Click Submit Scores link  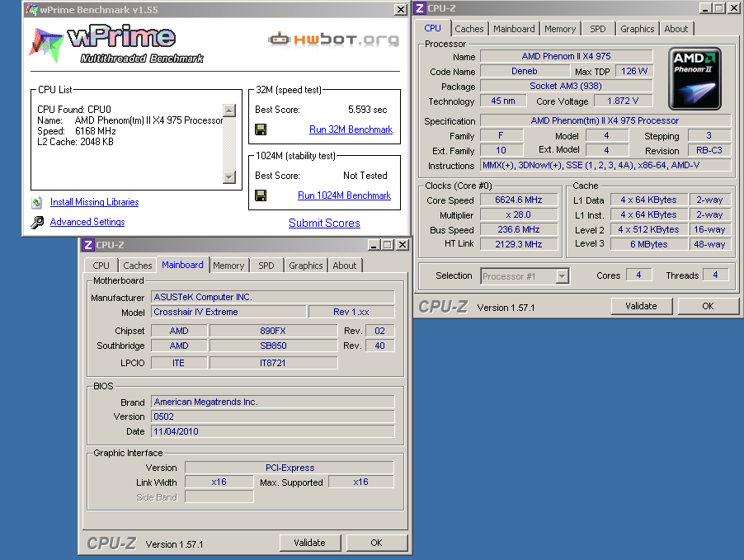coord(324,223)
